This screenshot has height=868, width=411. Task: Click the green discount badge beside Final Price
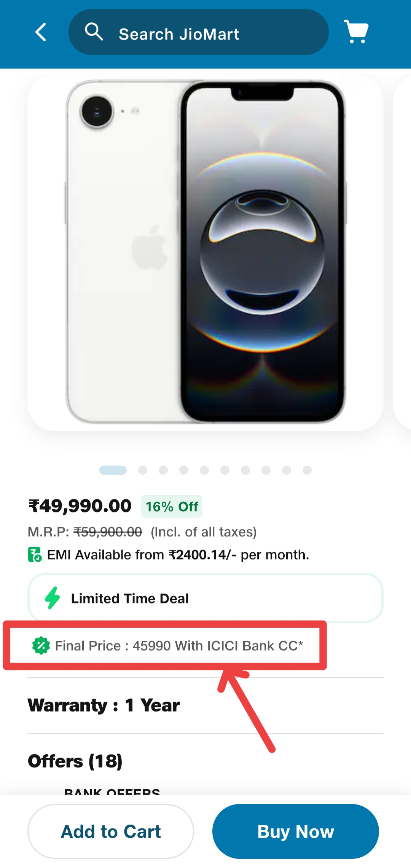[x=40, y=645]
